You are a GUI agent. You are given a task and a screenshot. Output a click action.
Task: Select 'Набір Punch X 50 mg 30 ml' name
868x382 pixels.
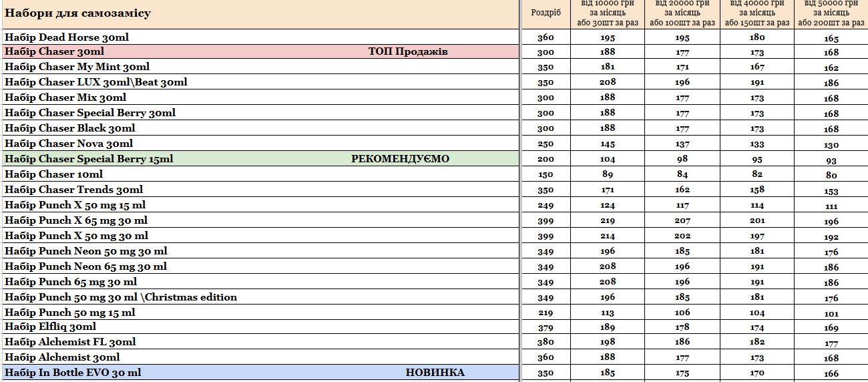[x=76, y=236]
